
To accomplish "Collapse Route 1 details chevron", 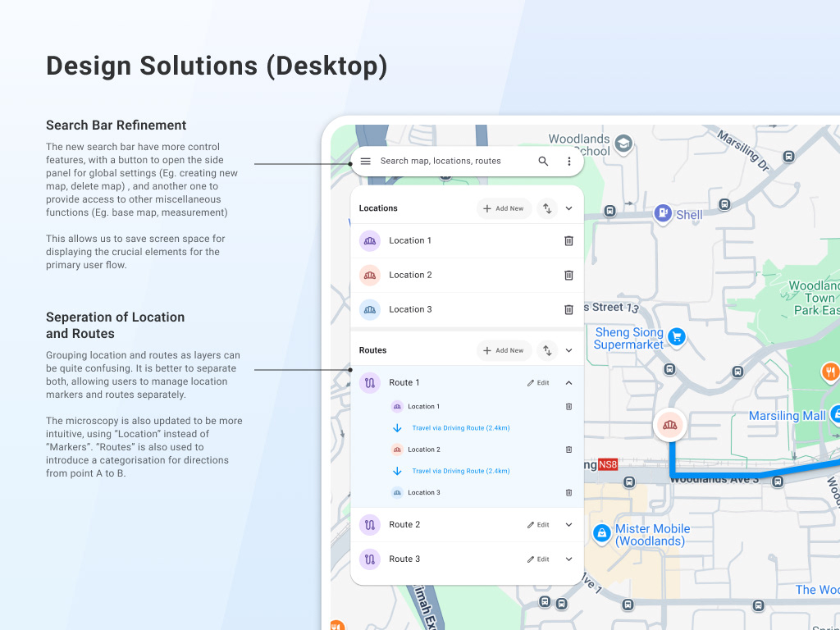I will (569, 383).
